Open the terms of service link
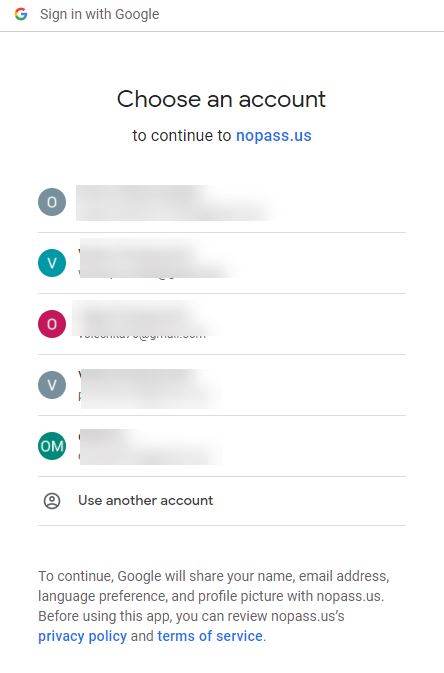Screen dimensions: 444x673 point(210,636)
